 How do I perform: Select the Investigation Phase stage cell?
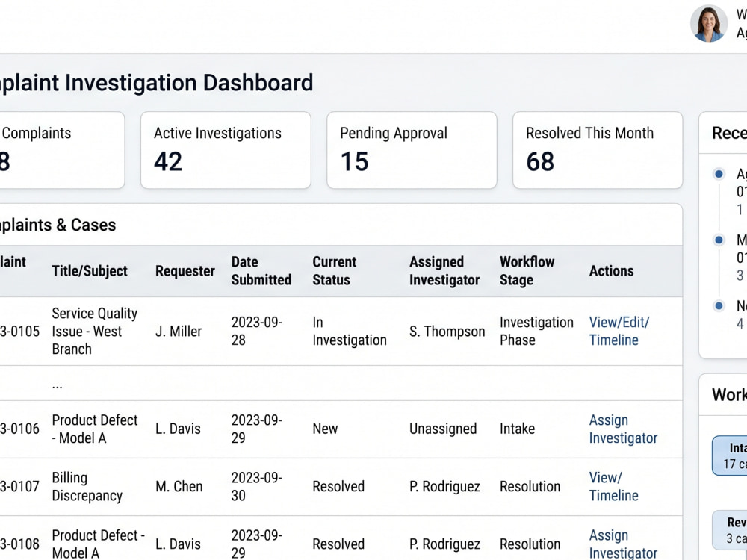pos(536,331)
